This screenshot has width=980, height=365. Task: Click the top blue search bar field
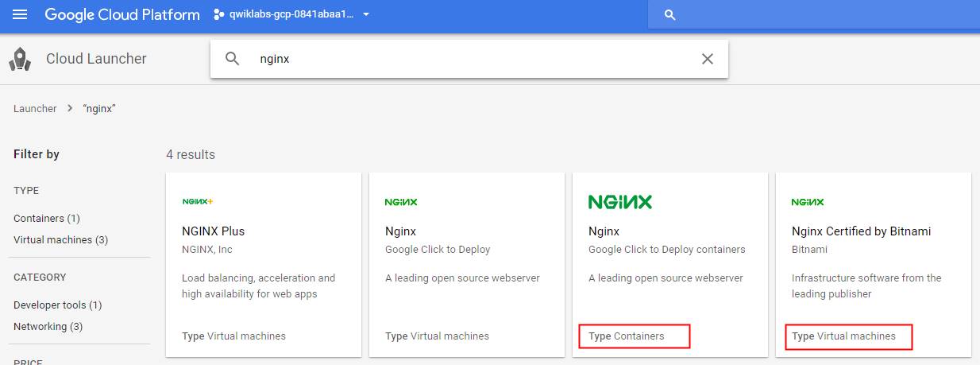click(x=814, y=15)
